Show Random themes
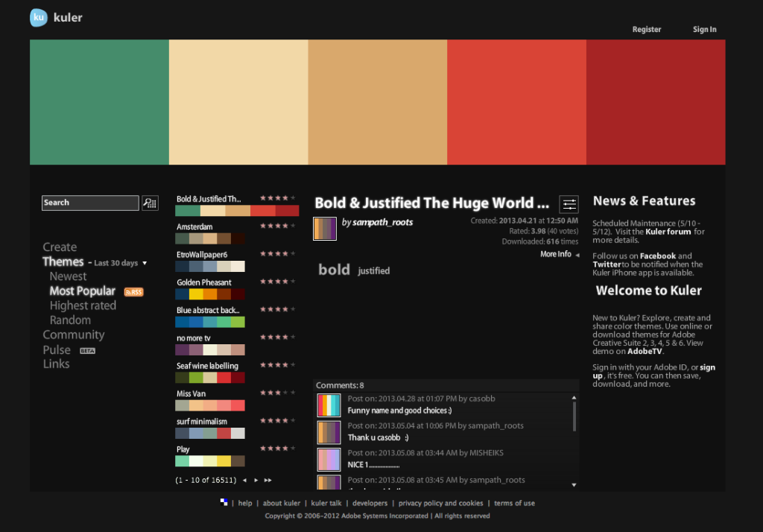Viewport: 763px width, 532px height. [70, 320]
